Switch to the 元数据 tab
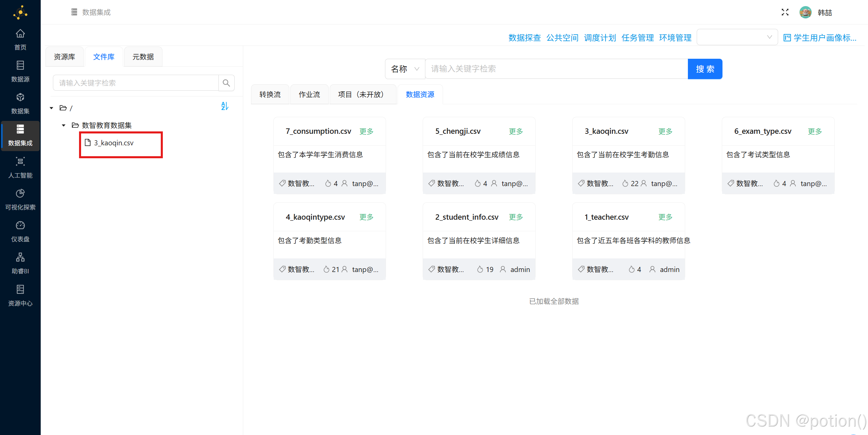Viewport: 868px width, 435px height. (x=143, y=57)
